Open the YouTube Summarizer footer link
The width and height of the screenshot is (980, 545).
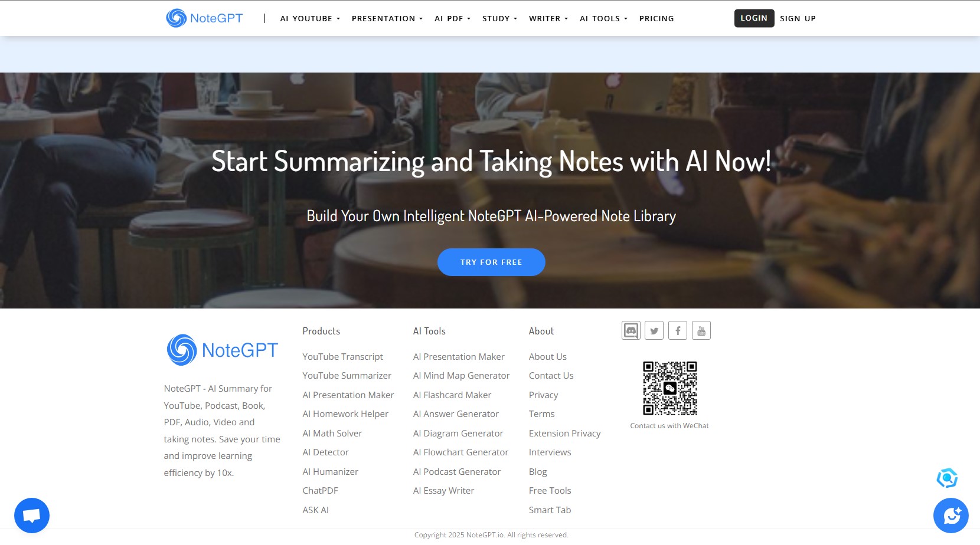pos(347,376)
